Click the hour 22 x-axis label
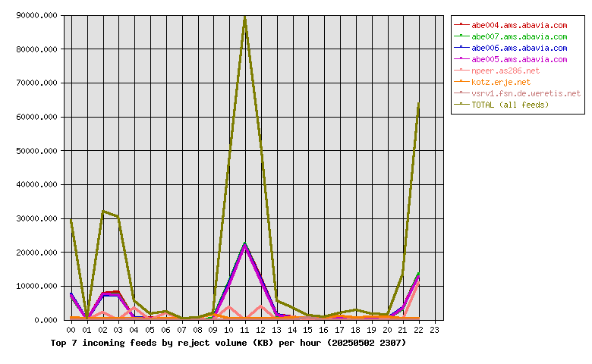 [x=418, y=330]
